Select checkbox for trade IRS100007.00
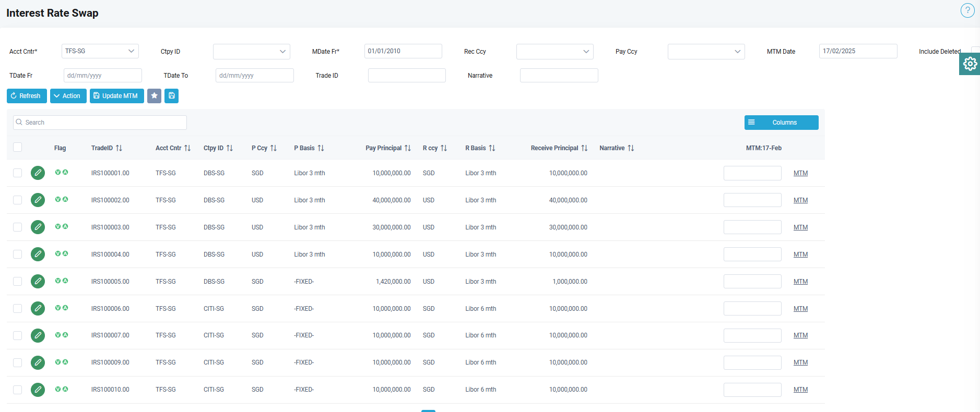The width and height of the screenshot is (980, 412). point(18,335)
